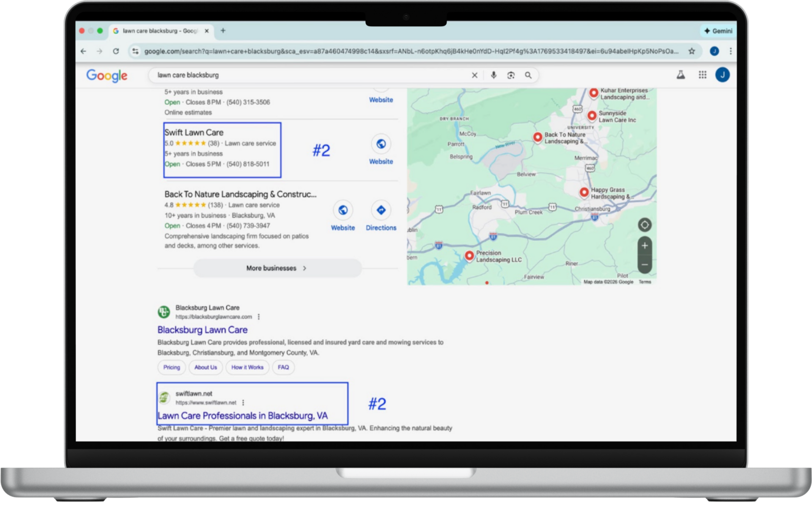812x512 pixels.
Task: Activate voice search with the microphone icon
Action: [493, 75]
